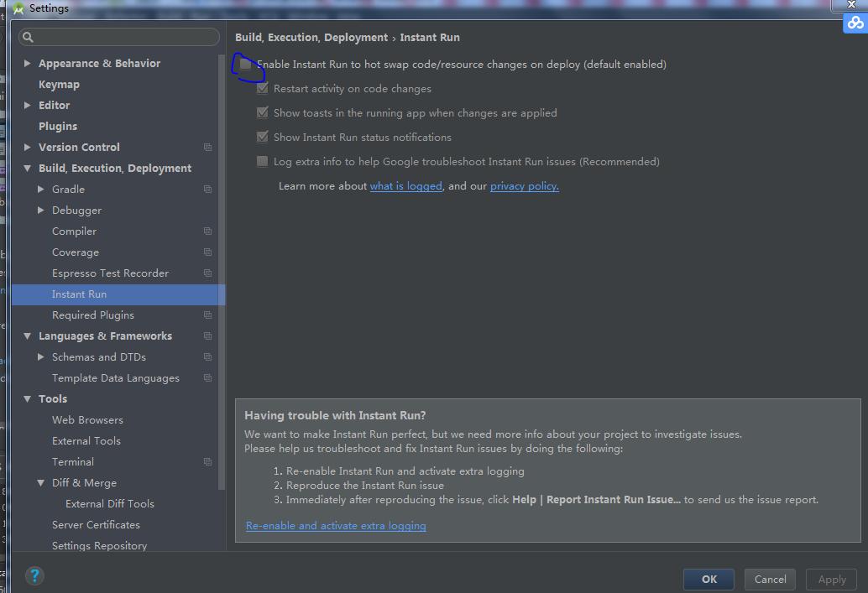Collapse the Diff & Merge section
This screenshot has width=868, height=593.
coord(40,482)
